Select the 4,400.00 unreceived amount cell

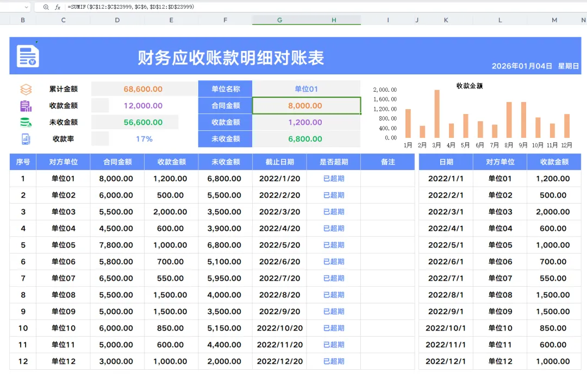(x=225, y=345)
